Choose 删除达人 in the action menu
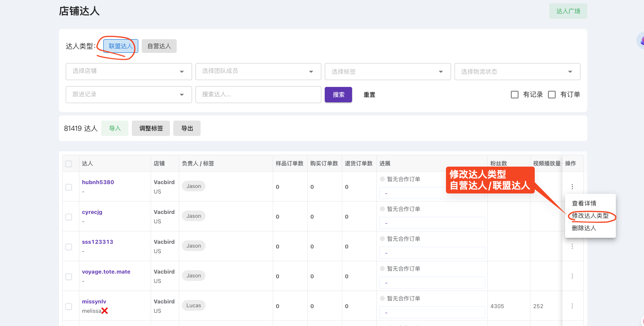Viewport: 644px width, 326px height. coord(590,228)
